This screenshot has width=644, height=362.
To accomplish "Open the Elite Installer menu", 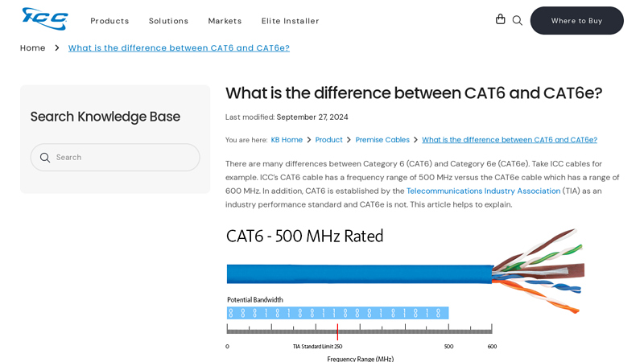I will (x=290, y=21).
